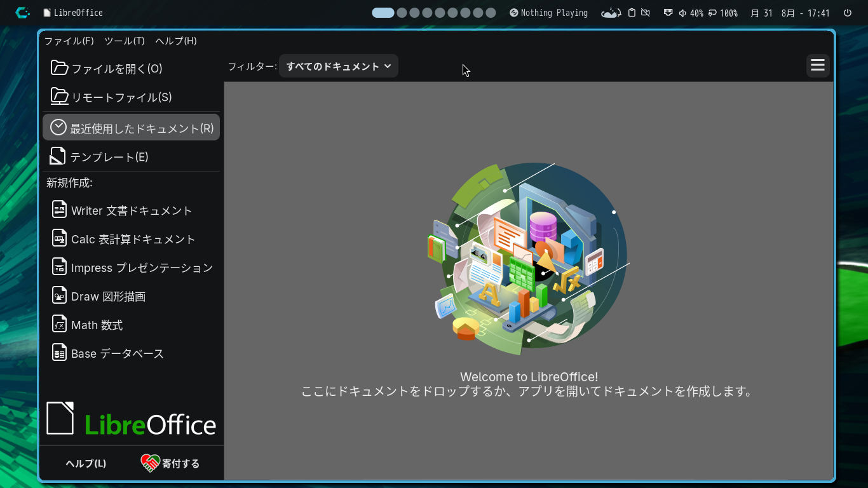Screen dimensions: 868x488
Task: Click the 寄付する donate button
Action: point(170,464)
